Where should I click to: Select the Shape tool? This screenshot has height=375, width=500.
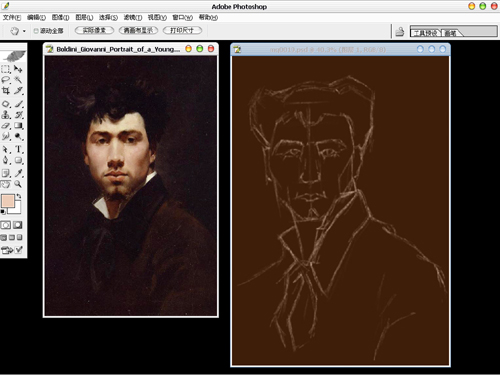click(18, 160)
